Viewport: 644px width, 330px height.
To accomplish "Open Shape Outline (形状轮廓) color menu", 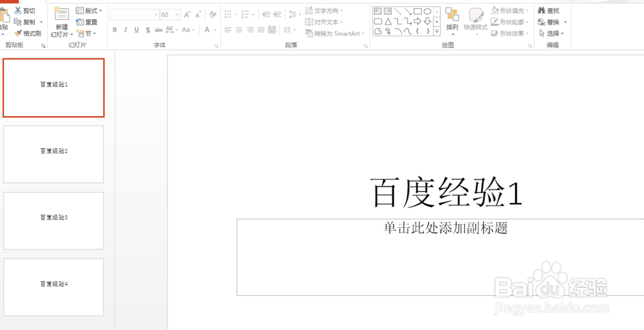I will [x=509, y=22].
